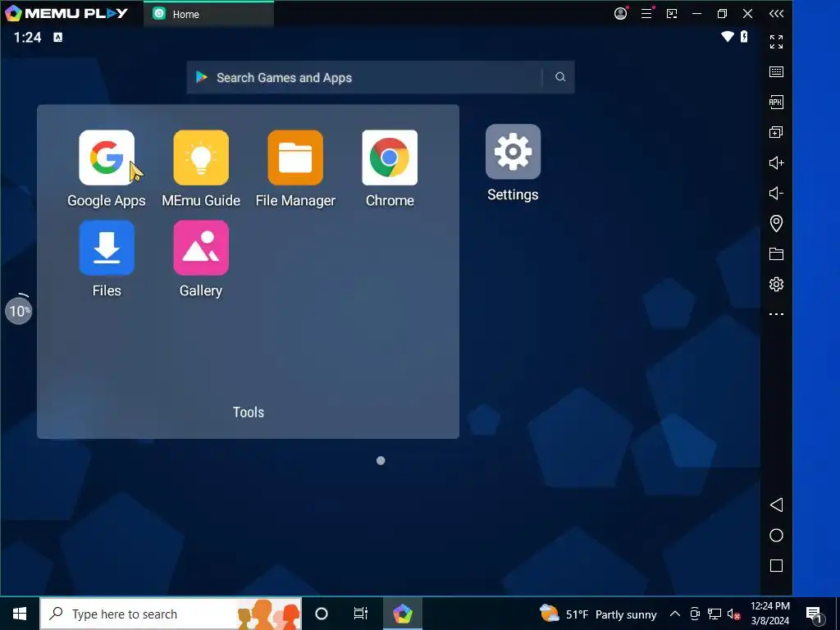Click the APK install icon
Screen dimensions: 840x630
tap(776, 102)
